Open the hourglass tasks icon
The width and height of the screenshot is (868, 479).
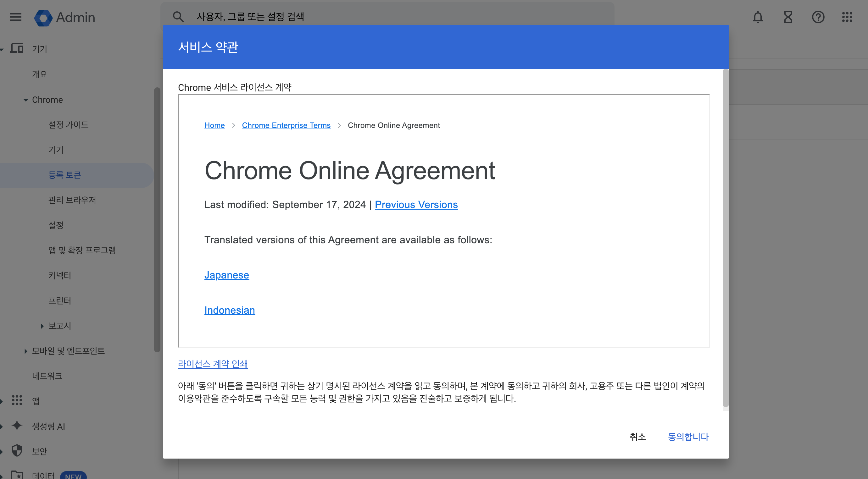788,17
